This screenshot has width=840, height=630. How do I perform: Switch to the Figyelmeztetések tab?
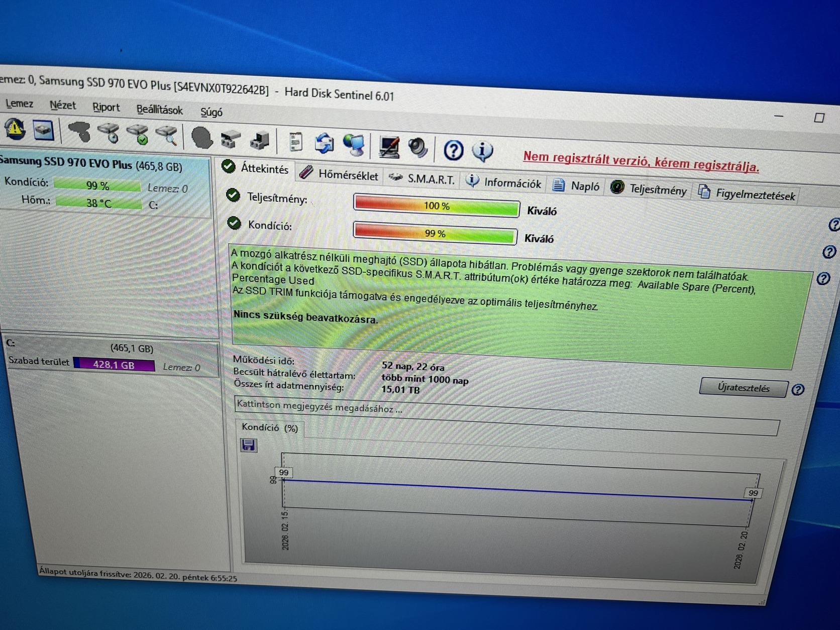(747, 194)
